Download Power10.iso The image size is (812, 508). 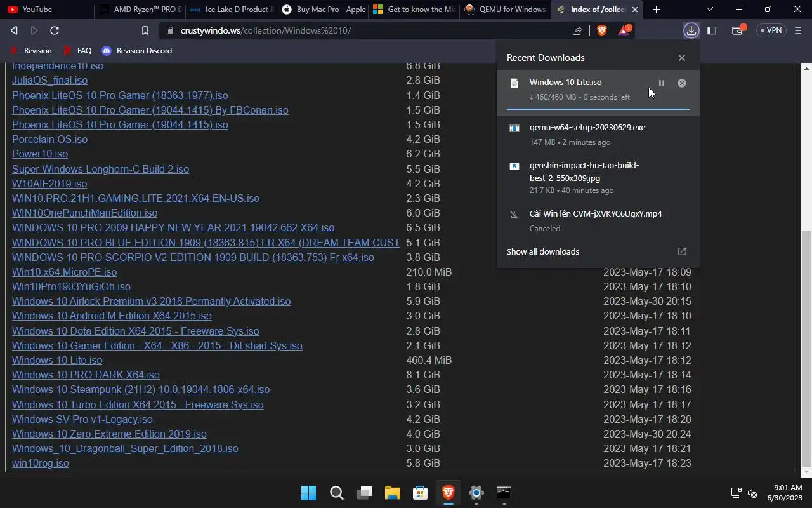pyautogui.click(x=40, y=154)
